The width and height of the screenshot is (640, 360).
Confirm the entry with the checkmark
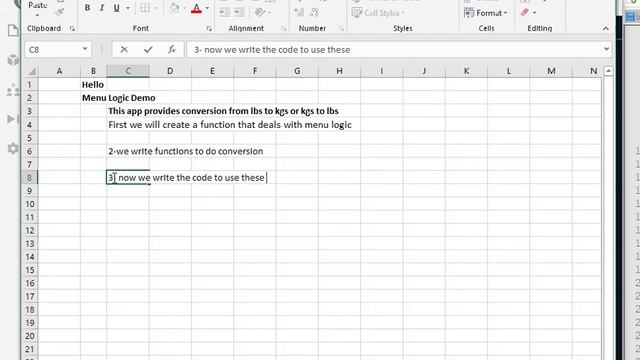pos(148,49)
